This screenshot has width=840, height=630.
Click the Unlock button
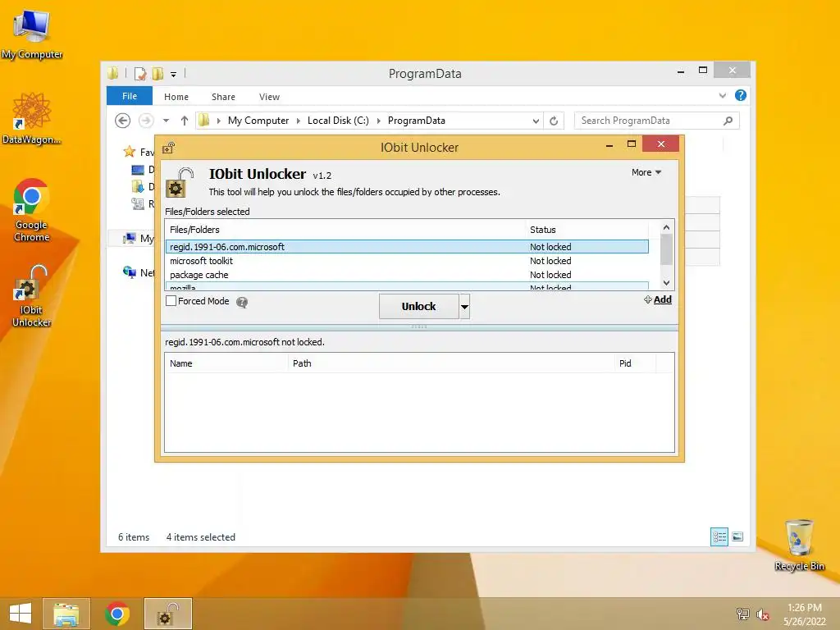(x=419, y=307)
